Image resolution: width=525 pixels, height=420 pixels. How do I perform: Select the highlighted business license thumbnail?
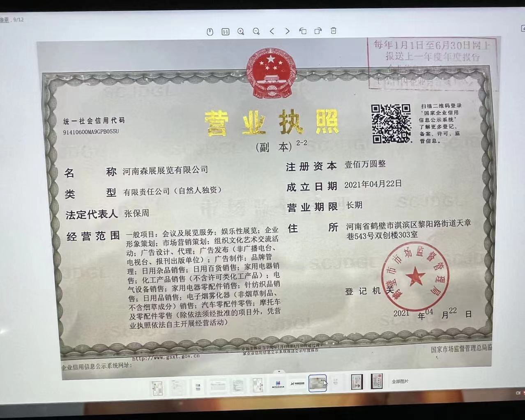[x=317, y=383]
